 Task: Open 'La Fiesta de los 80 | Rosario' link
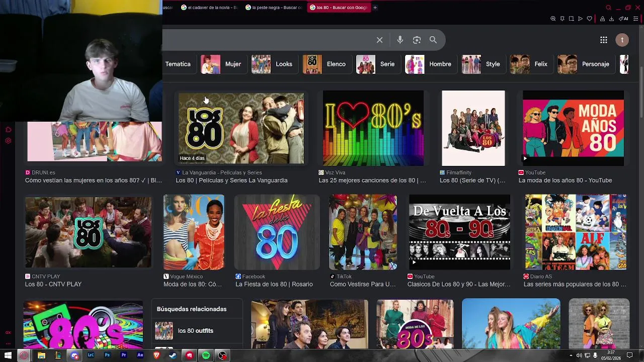(x=274, y=285)
